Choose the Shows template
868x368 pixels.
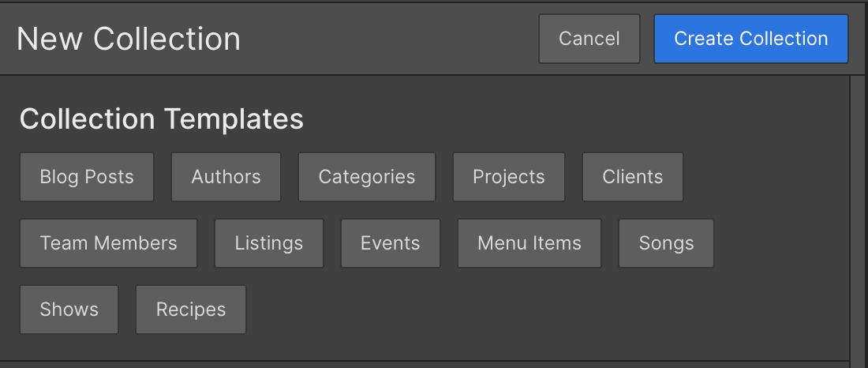(x=69, y=310)
